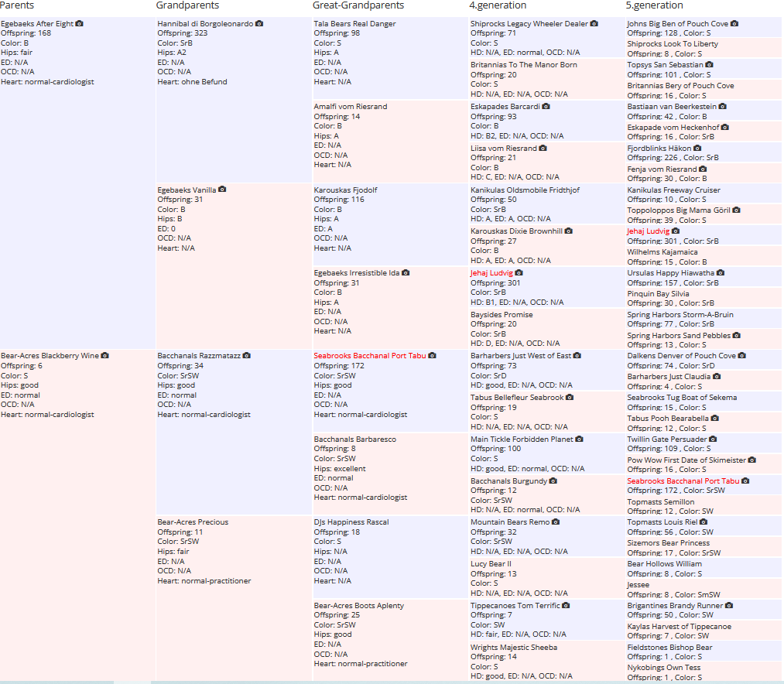Open photo icon beside Eskapades Barcardi
This screenshot has width=784, height=684.
546,107
